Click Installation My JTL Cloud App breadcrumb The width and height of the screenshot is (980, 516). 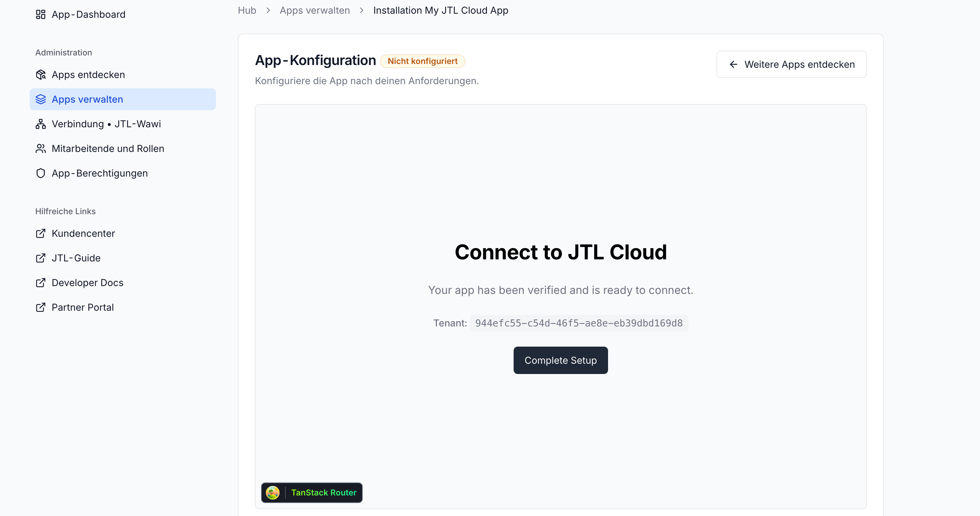[x=440, y=10]
